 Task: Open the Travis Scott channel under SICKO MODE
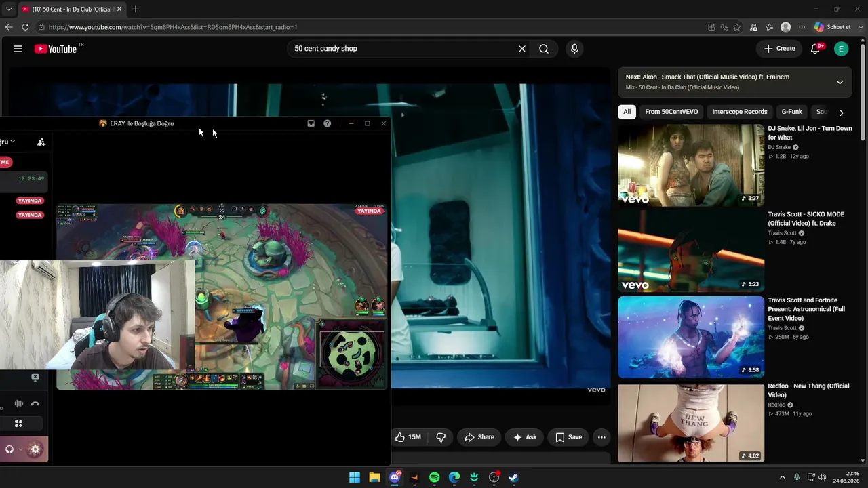pyautogui.click(x=782, y=233)
